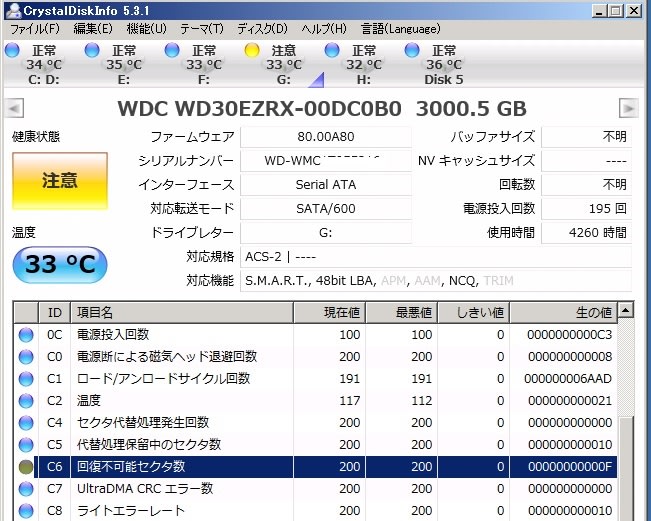Select the ライトエラーレート row
This screenshot has width=651, height=521.
click(316, 511)
